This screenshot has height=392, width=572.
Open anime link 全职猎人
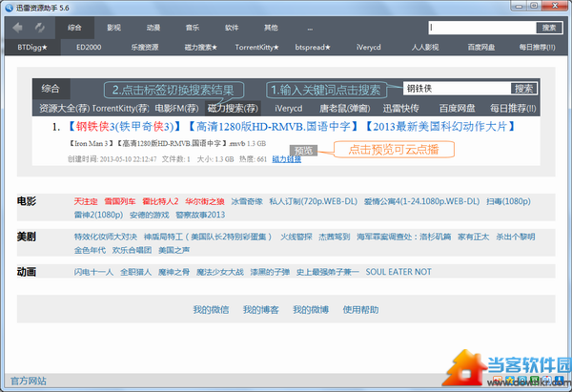pyautogui.click(x=135, y=272)
